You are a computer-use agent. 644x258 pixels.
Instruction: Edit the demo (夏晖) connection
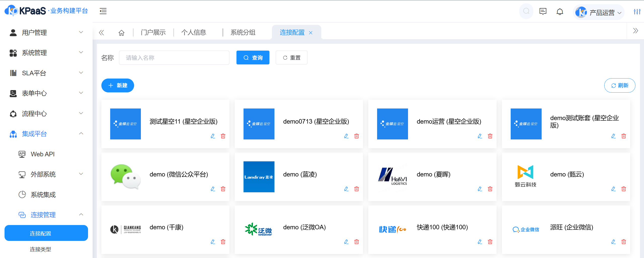coord(480,189)
